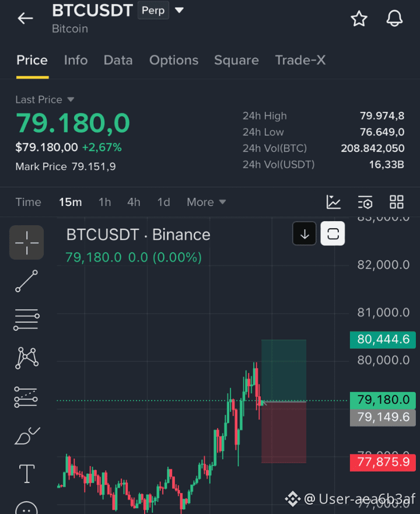This screenshot has height=514, width=420.
Task: Click the 82,000.0 price axis label
Action: pos(383,265)
